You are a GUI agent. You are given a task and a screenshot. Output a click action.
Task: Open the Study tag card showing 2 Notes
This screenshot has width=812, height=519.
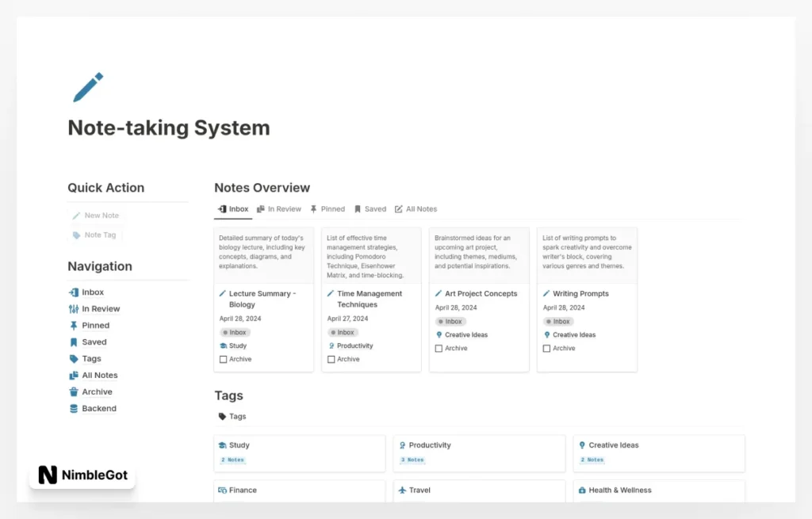click(x=299, y=452)
